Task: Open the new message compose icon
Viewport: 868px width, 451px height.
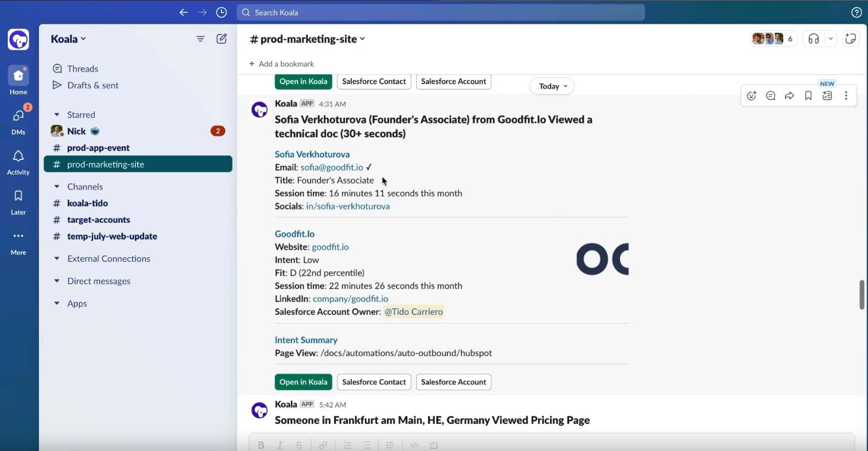Action: [x=222, y=39]
